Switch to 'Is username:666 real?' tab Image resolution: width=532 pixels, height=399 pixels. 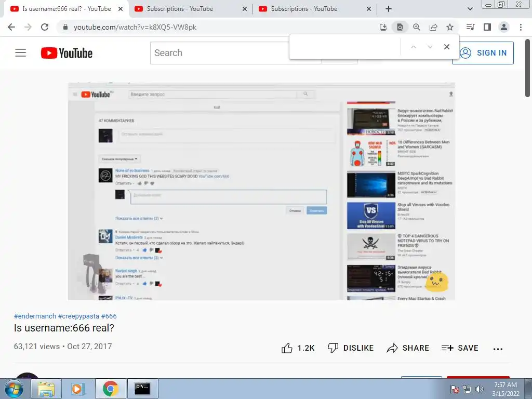tap(66, 9)
